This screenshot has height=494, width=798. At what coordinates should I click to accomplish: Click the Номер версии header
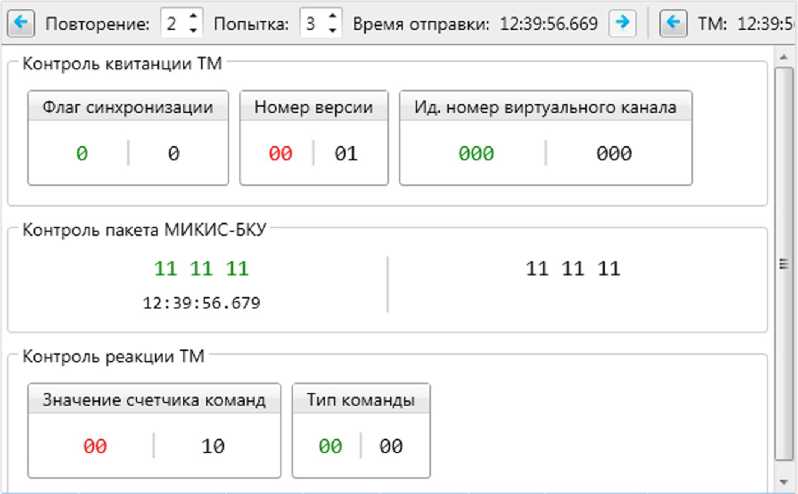click(314, 107)
